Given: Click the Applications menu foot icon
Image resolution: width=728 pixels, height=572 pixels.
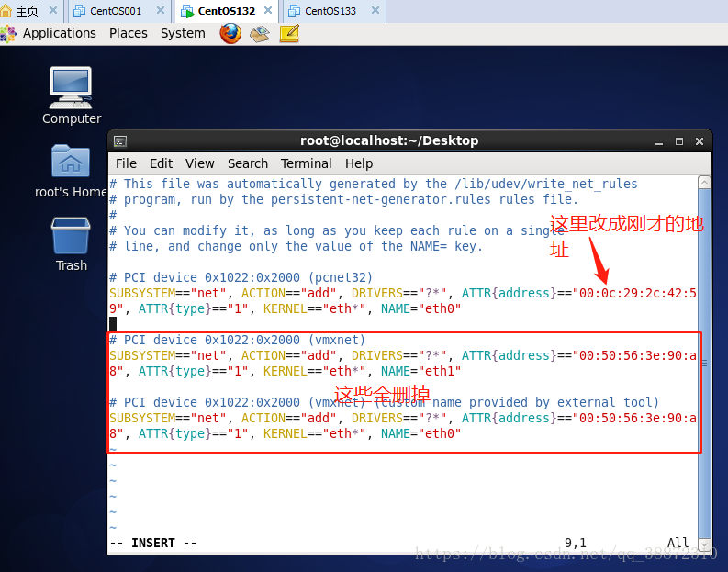Looking at the screenshot, I should [8, 33].
